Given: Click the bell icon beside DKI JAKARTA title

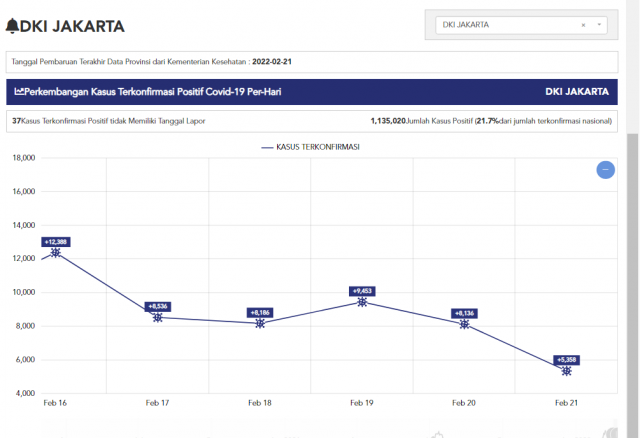Looking at the screenshot, I should 12,25.
